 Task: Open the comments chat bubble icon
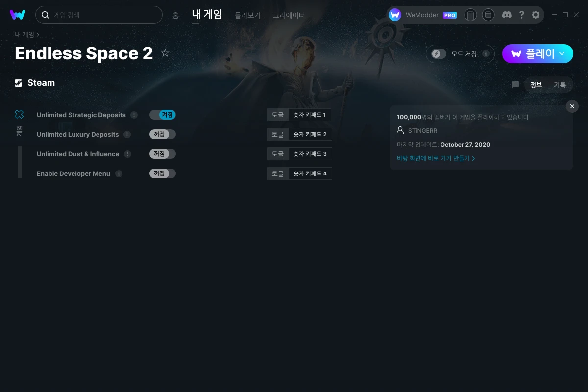(515, 85)
